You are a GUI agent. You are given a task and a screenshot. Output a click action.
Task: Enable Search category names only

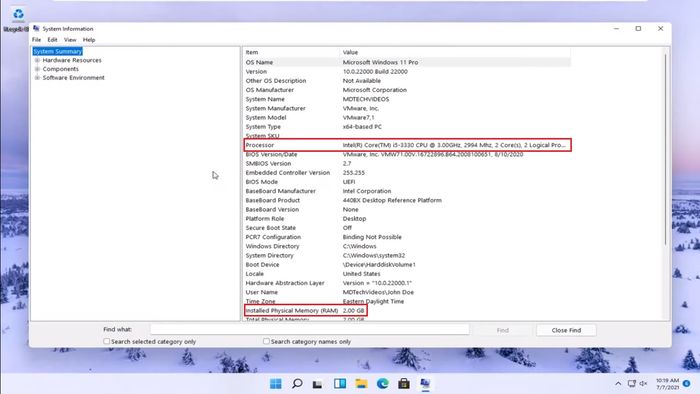[x=266, y=341]
